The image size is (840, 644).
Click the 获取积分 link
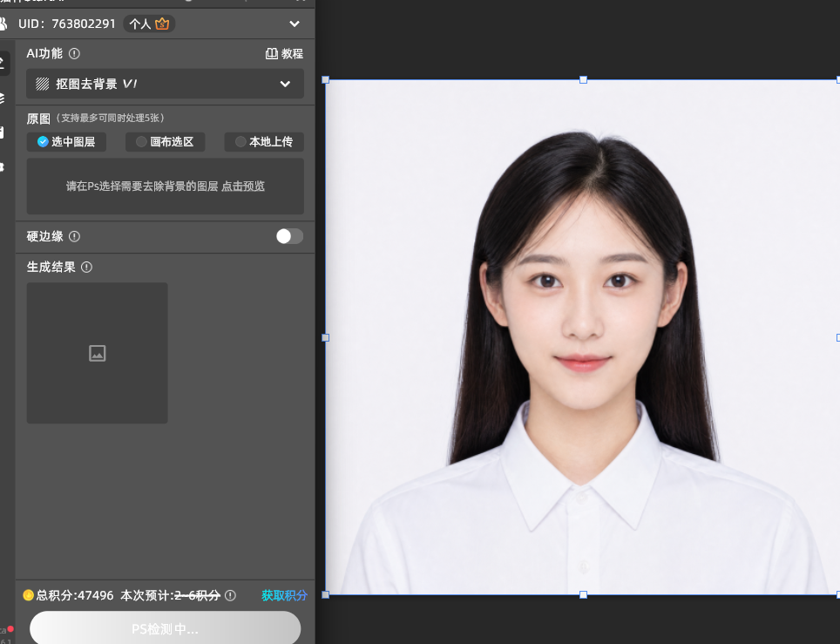click(284, 595)
